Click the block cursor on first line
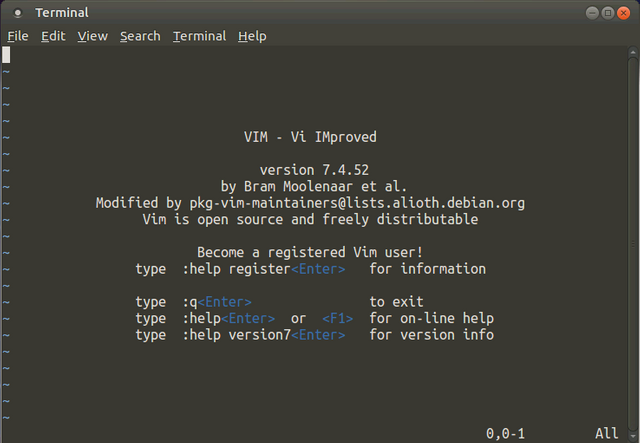This screenshot has height=443, width=640. click(6, 55)
